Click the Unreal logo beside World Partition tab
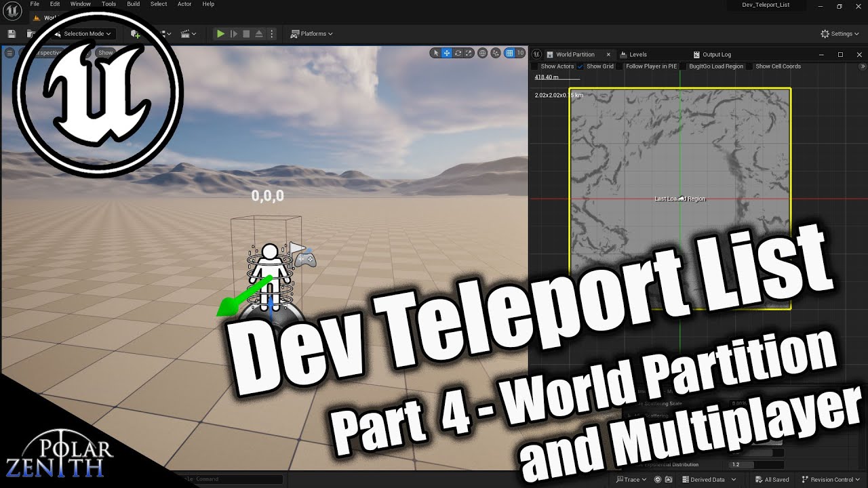This screenshot has height=488, width=868. [536, 54]
